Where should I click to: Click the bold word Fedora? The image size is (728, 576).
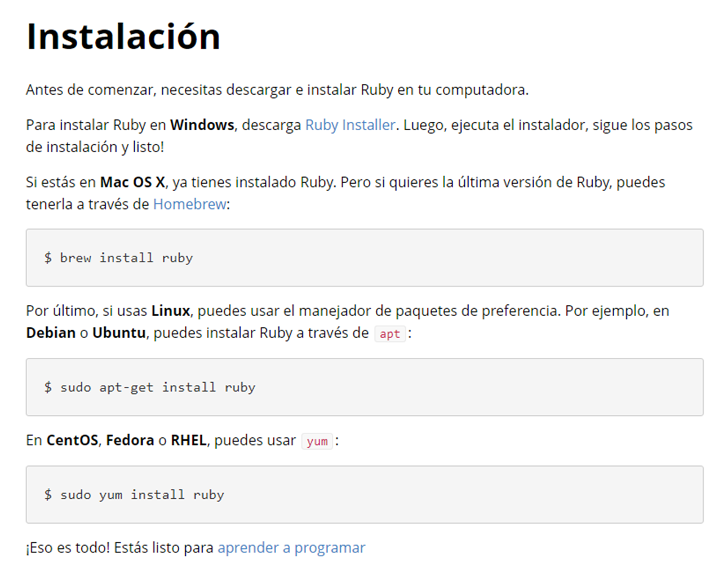point(130,440)
